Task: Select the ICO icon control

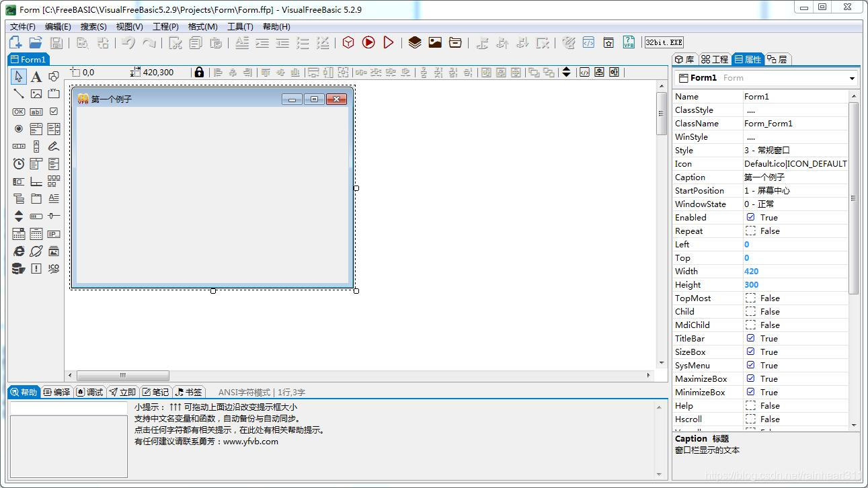Action: tap(54, 269)
